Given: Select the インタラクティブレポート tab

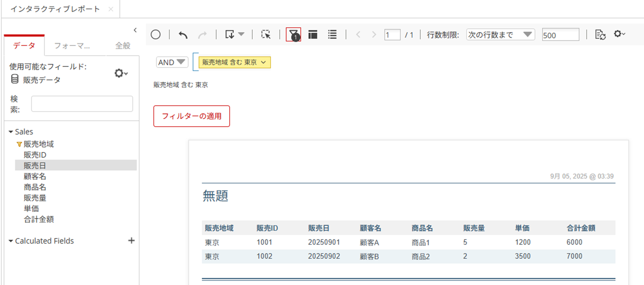Looking at the screenshot, I should 55,9.
